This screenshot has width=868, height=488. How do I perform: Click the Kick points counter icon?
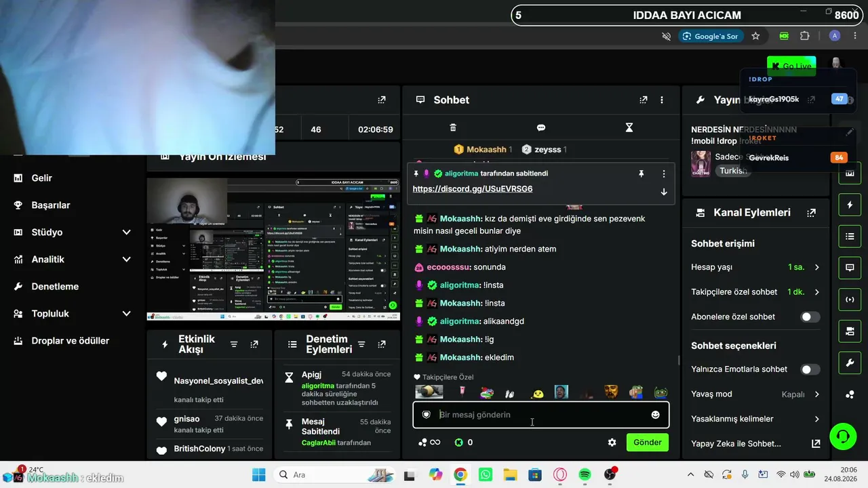tap(459, 443)
